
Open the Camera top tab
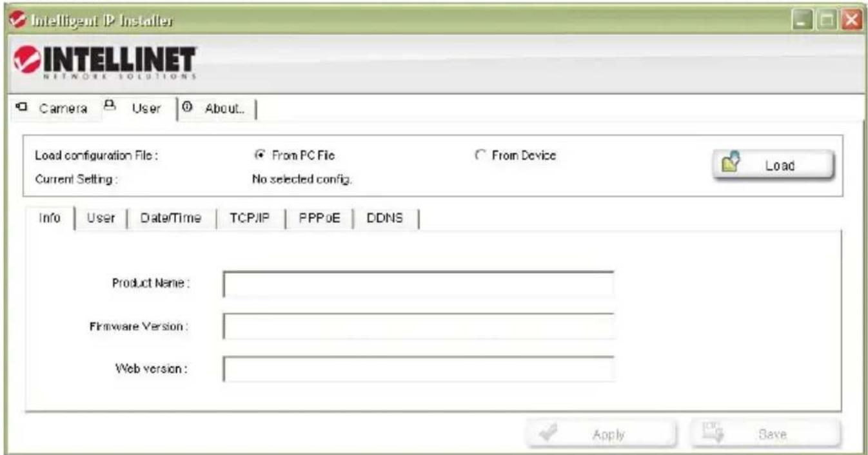coord(52,108)
